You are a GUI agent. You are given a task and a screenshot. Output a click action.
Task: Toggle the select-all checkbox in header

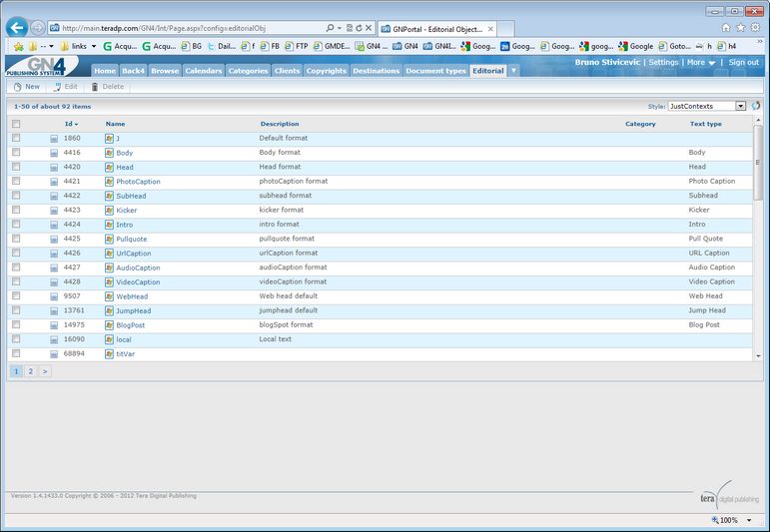(x=16, y=124)
